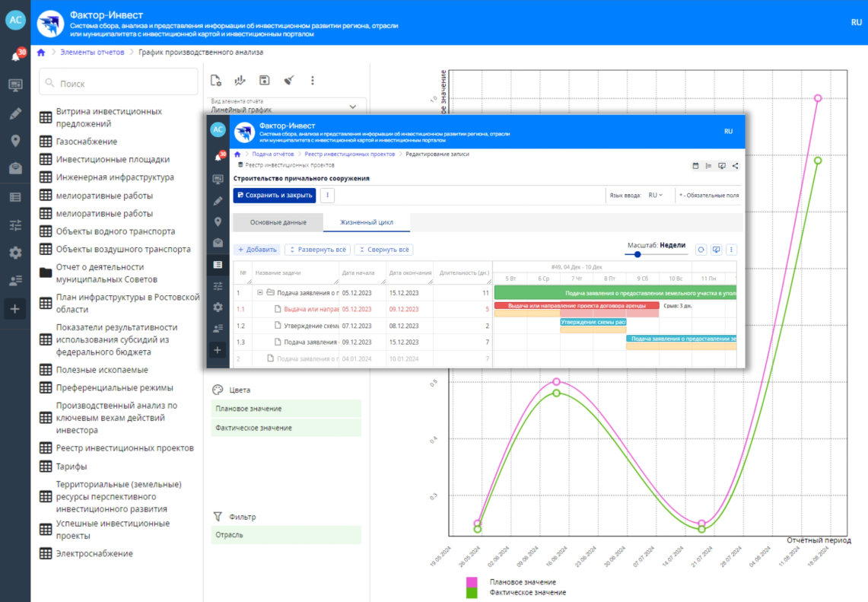Screen dimensions: 868x602
Task: Open notifications bell in overlay window sidebar
Action: 218,158
